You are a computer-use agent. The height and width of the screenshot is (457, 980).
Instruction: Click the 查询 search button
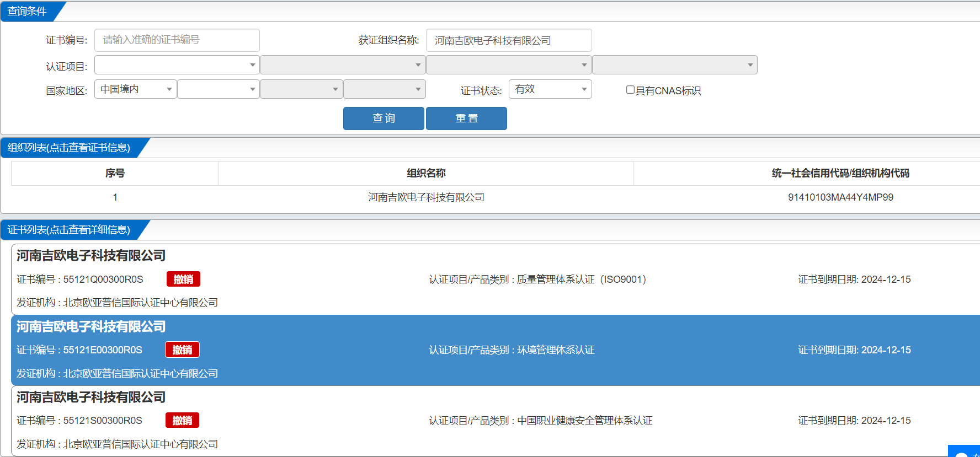(x=384, y=119)
